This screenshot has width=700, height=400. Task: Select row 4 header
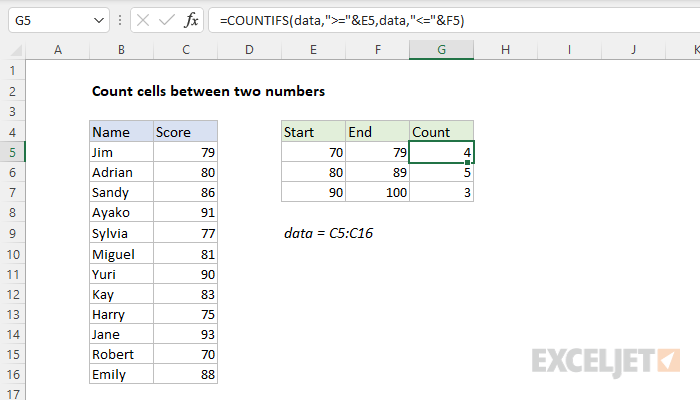click(x=12, y=133)
